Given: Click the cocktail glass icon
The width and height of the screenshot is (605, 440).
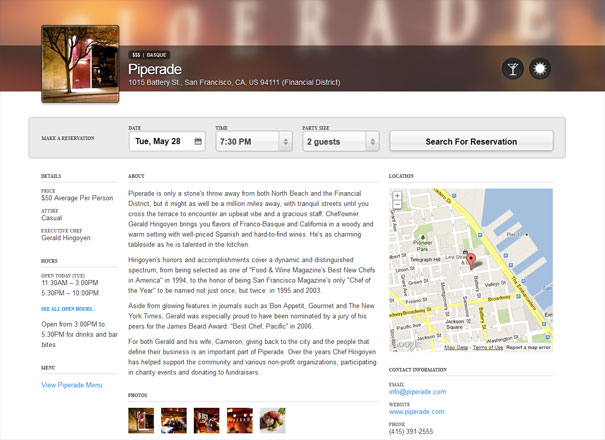Looking at the screenshot, I should click(513, 69).
